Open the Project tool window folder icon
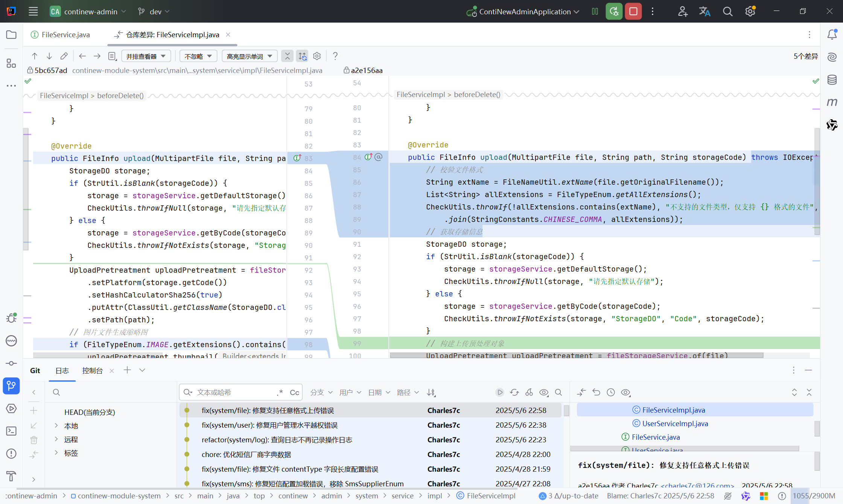The height and width of the screenshot is (504, 843). point(11,35)
